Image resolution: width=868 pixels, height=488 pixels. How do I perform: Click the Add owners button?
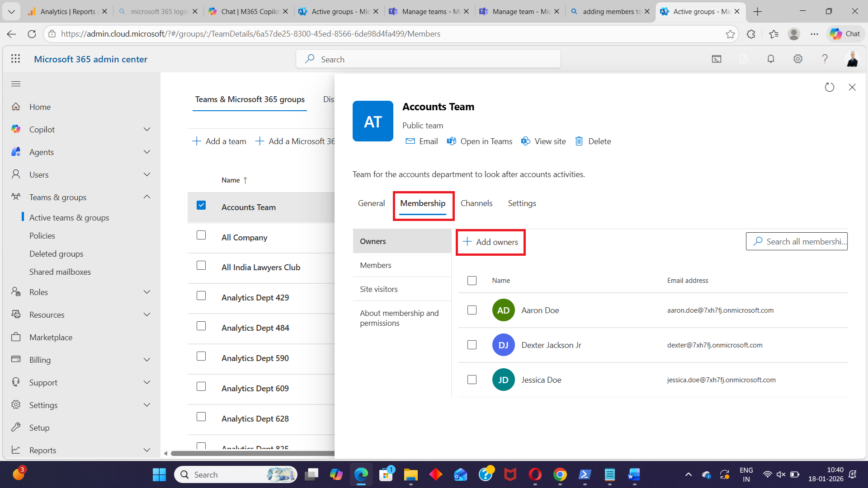(491, 242)
